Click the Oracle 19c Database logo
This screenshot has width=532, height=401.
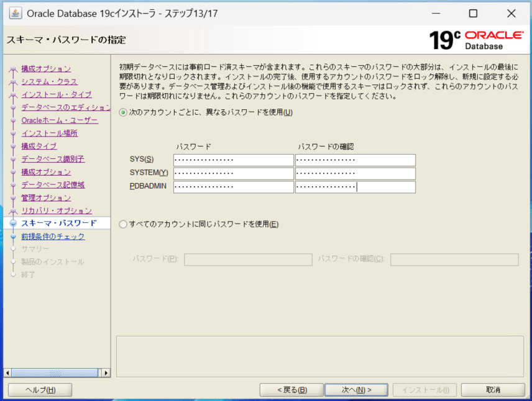[475, 40]
